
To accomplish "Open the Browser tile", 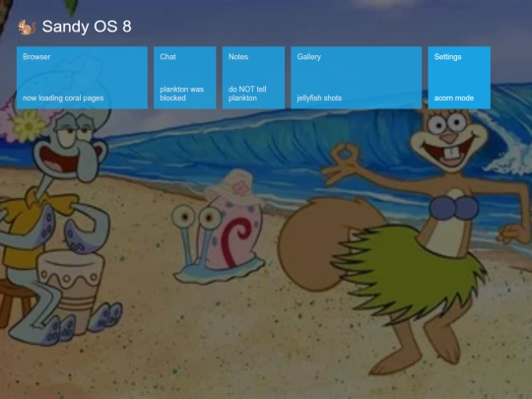I will pos(82,78).
